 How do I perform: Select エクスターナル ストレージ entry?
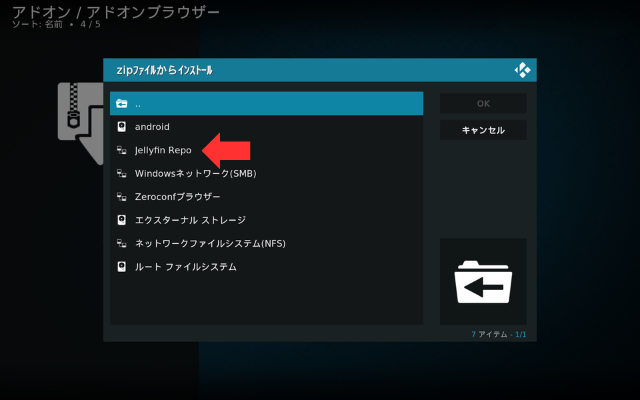pyautogui.click(x=190, y=220)
